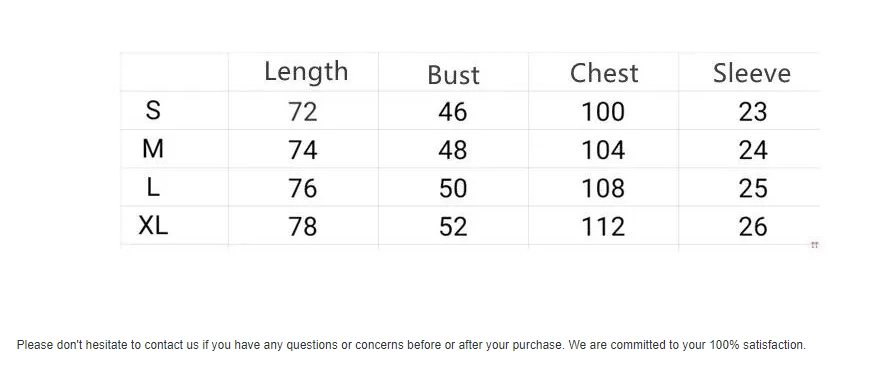This screenshot has height=386, width=893.
Task: Click the small red mark below table corner
Action: pyautogui.click(x=814, y=245)
